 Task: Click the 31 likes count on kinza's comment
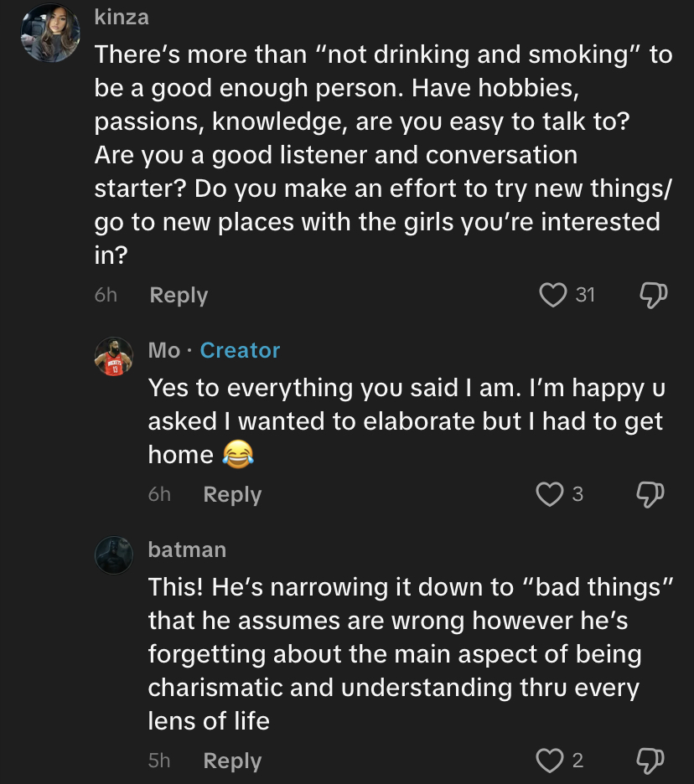coord(585,295)
